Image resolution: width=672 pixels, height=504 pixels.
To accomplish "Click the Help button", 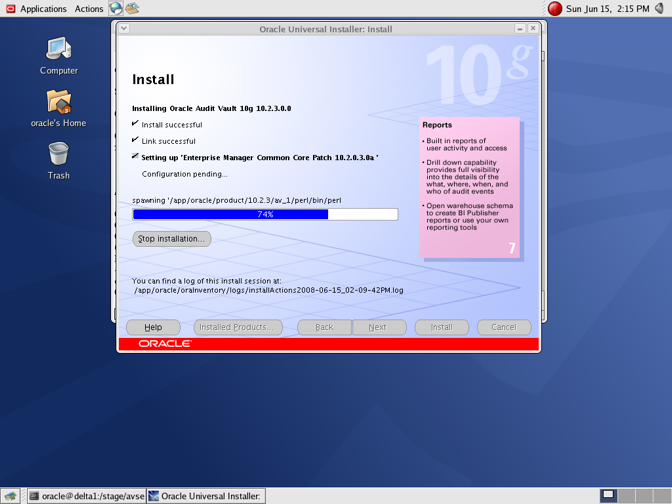I will coord(153,327).
